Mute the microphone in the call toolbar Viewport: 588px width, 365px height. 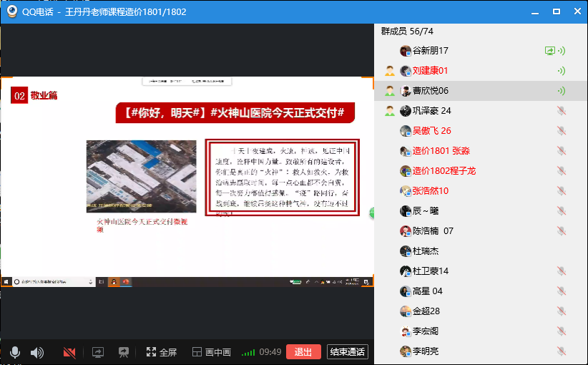coord(15,352)
